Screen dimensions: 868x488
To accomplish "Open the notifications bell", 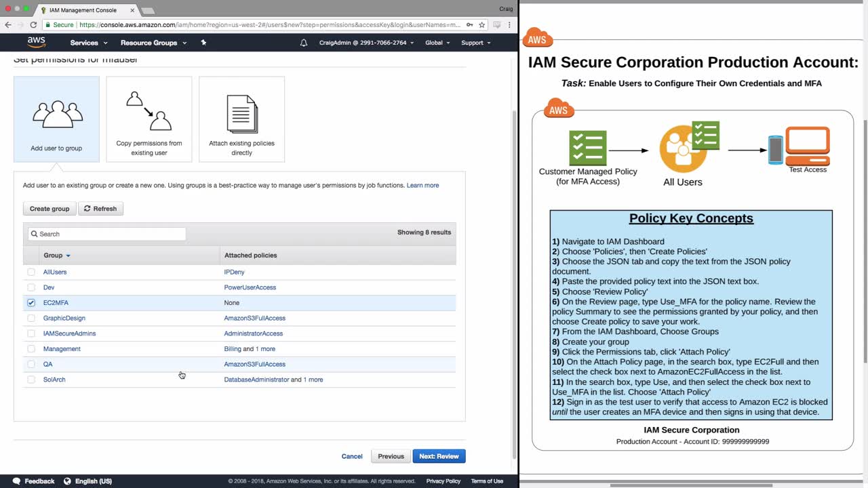I will click(304, 43).
